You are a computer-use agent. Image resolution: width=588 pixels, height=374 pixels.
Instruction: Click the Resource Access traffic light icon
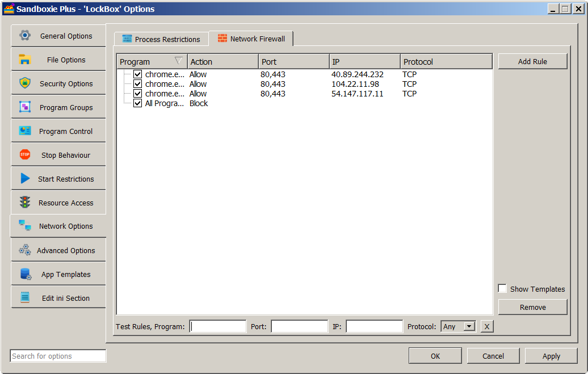coord(24,203)
